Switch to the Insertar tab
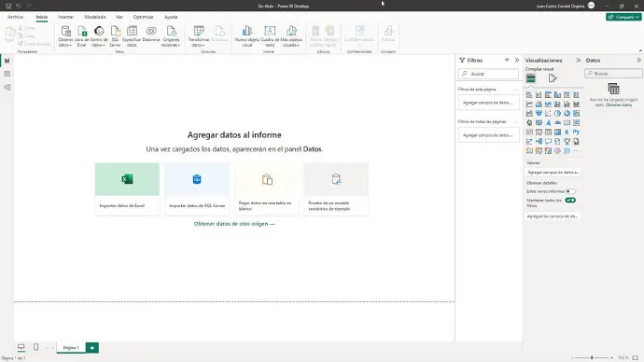This screenshot has height=362, width=644. point(65,17)
